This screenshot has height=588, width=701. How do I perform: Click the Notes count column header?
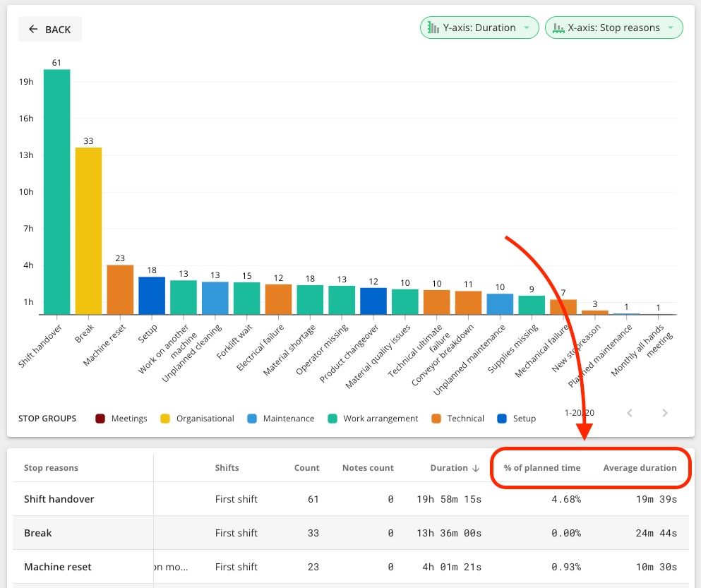pyautogui.click(x=368, y=468)
